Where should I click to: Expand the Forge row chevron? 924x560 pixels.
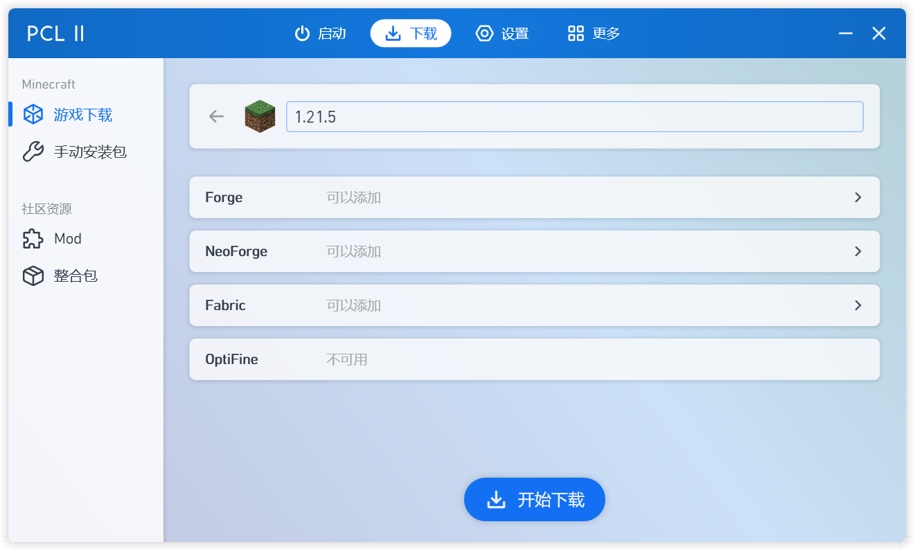click(x=858, y=197)
